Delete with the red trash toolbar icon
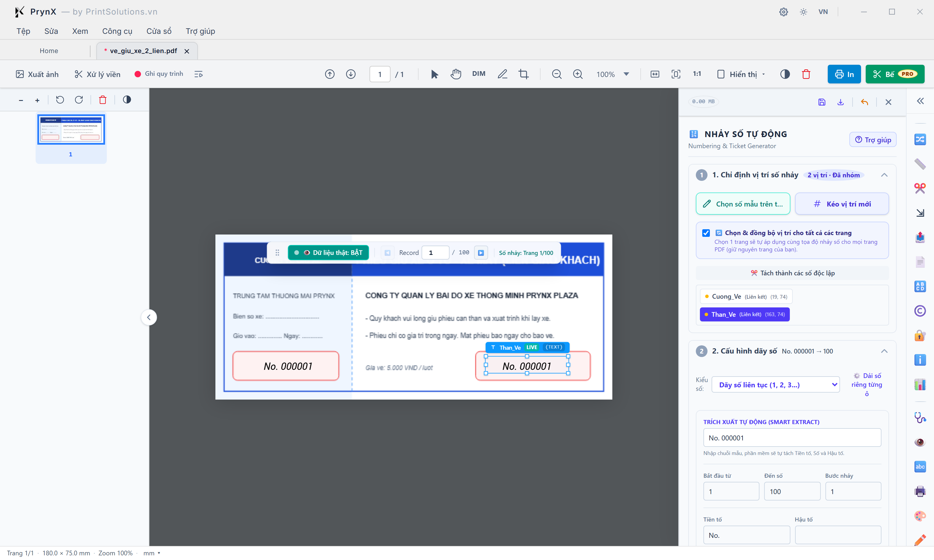Viewport: 934px width, 560px height. coord(806,74)
